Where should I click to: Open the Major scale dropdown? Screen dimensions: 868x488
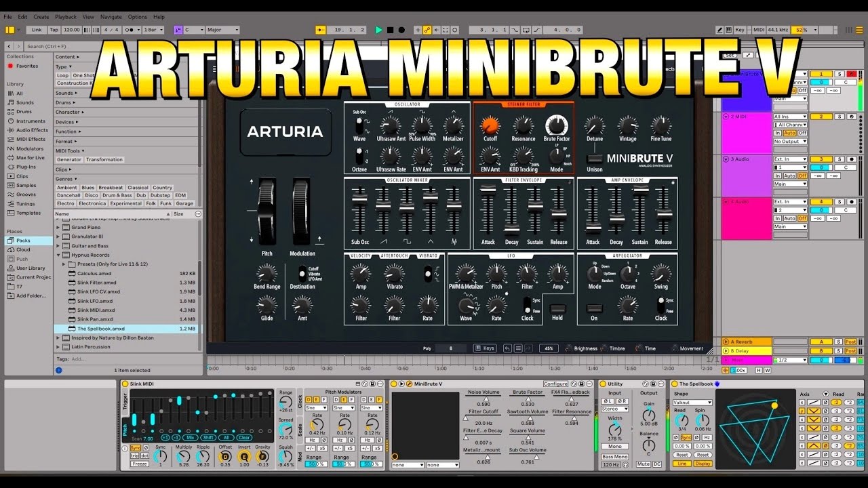[223, 30]
